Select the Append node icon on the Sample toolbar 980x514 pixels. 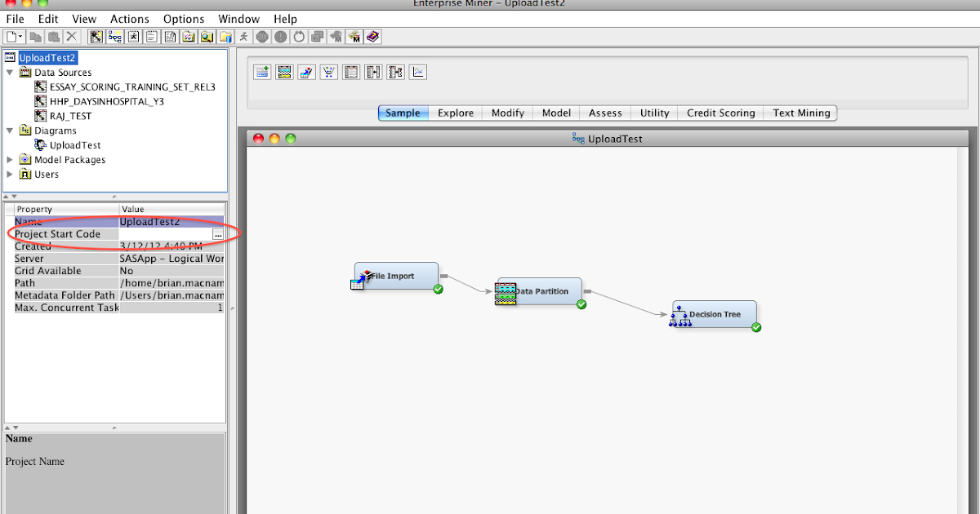pos(261,72)
